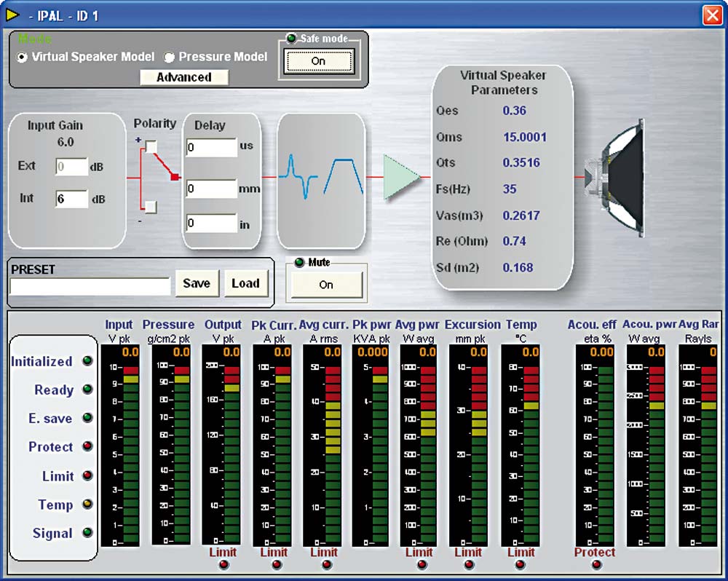Click the Input V pk level meter
Viewport: 728px width, 581px height.
(120, 445)
